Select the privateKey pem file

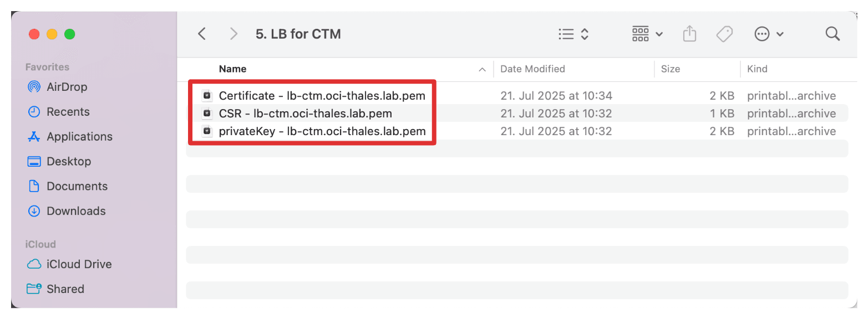point(314,131)
